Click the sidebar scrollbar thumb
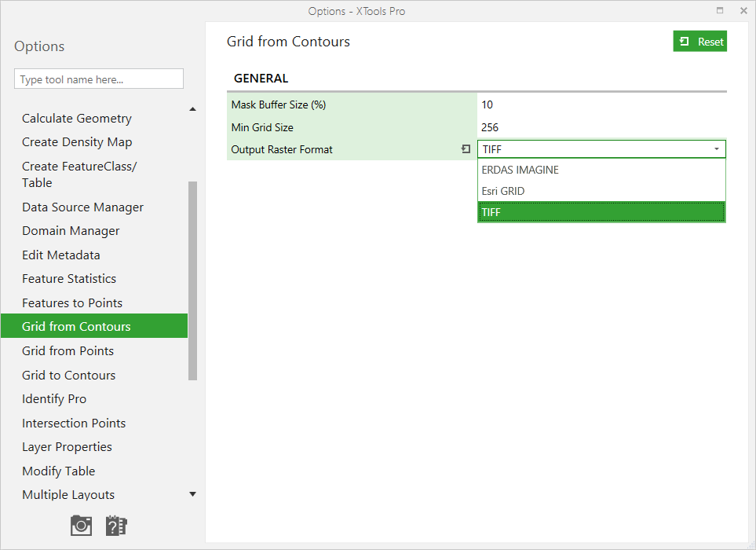The width and height of the screenshot is (756, 550). coord(192,275)
